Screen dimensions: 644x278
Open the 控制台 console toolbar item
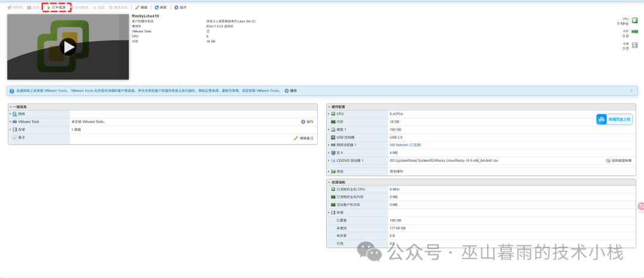click(x=15, y=7)
